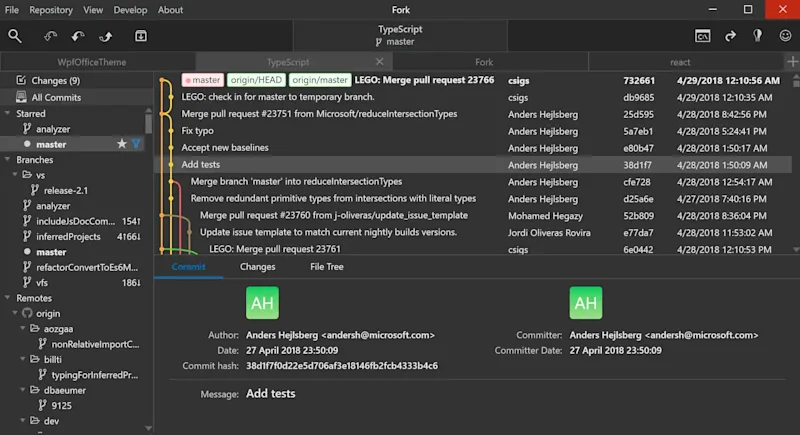Click the All Commits icon in sidebar

[x=21, y=97]
